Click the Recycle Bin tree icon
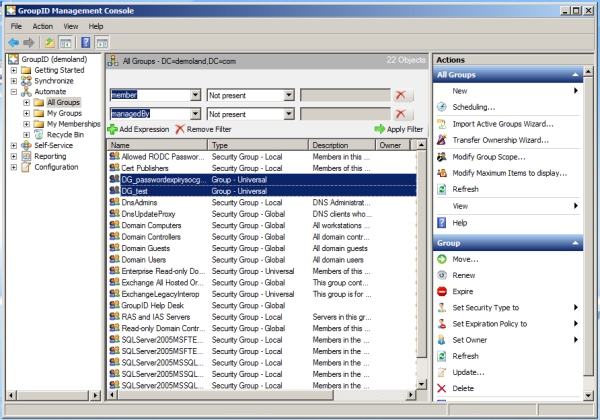This screenshot has width=600, height=420. click(39, 134)
